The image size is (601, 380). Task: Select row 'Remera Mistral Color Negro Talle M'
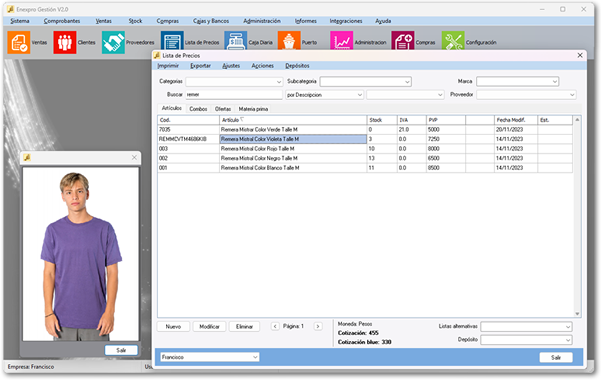click(365, 158)
